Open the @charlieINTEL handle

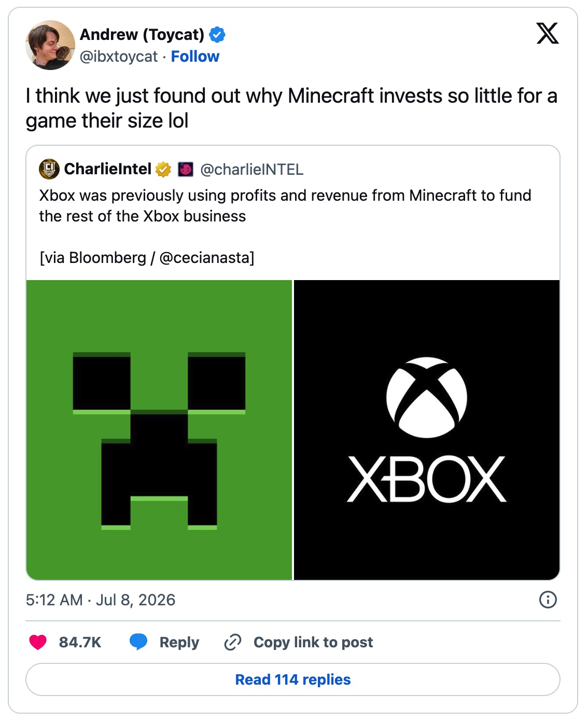pos(252,169)
